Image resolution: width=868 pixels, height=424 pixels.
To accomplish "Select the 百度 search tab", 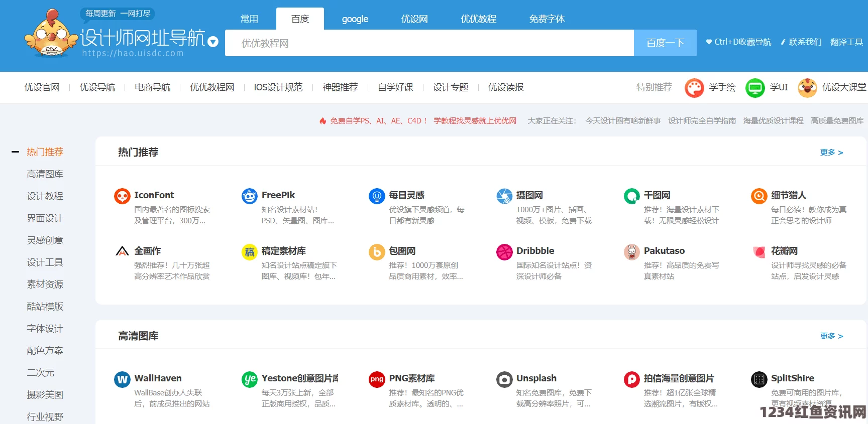I will point(300,19).
